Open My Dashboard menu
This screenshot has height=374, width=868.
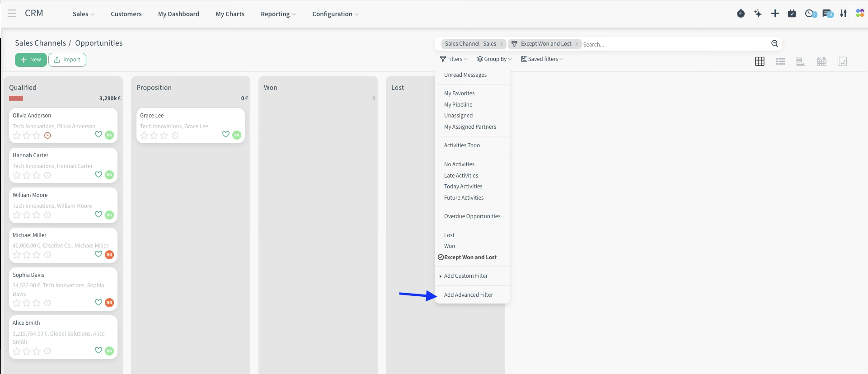[178, 14]
